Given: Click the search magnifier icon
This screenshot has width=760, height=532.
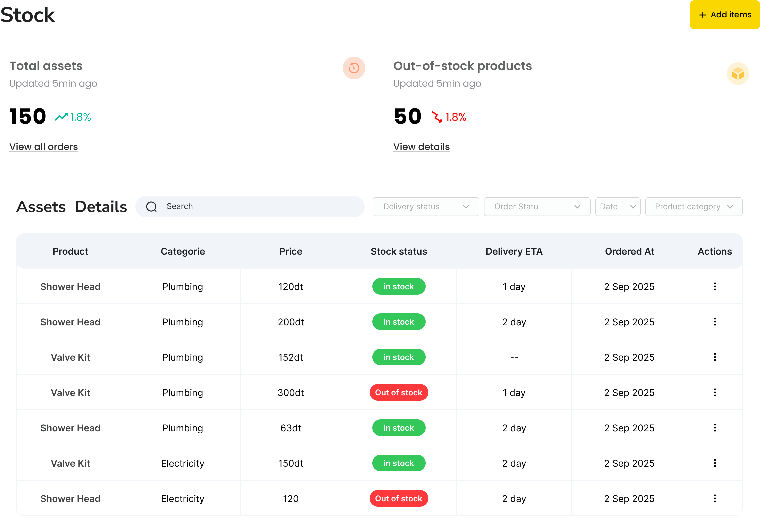Looking at the screenshot, I should [x=151, y=207].
